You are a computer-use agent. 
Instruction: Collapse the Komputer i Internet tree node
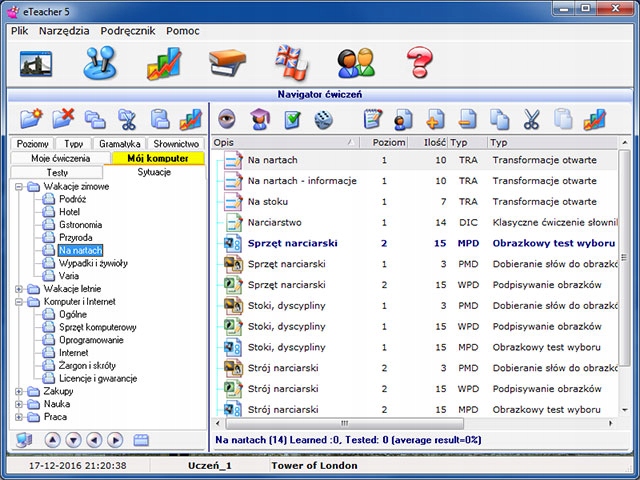tap(21, 301)
